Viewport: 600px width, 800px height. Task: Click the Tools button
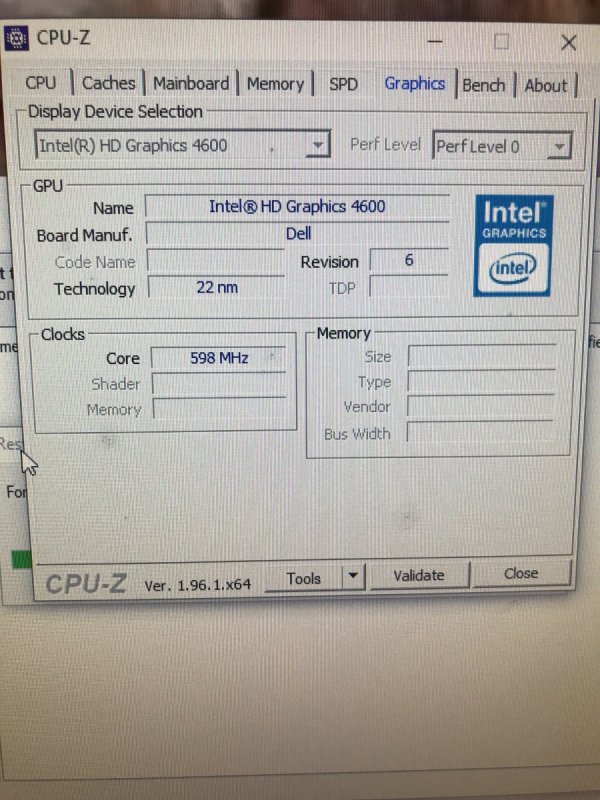point(304,579)
